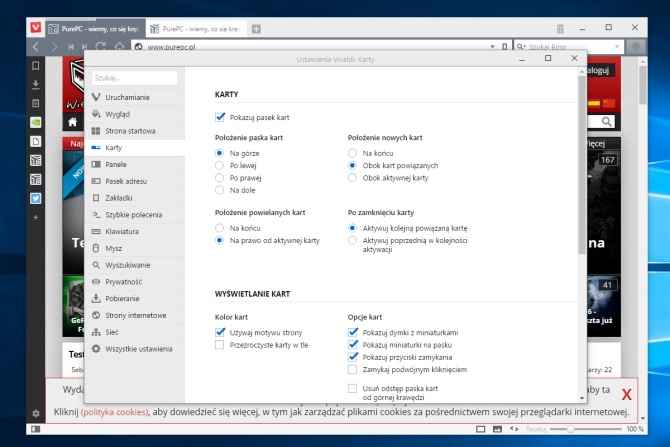Go to the home page
This screenshot has height=447, width=670.
[119, 47]
